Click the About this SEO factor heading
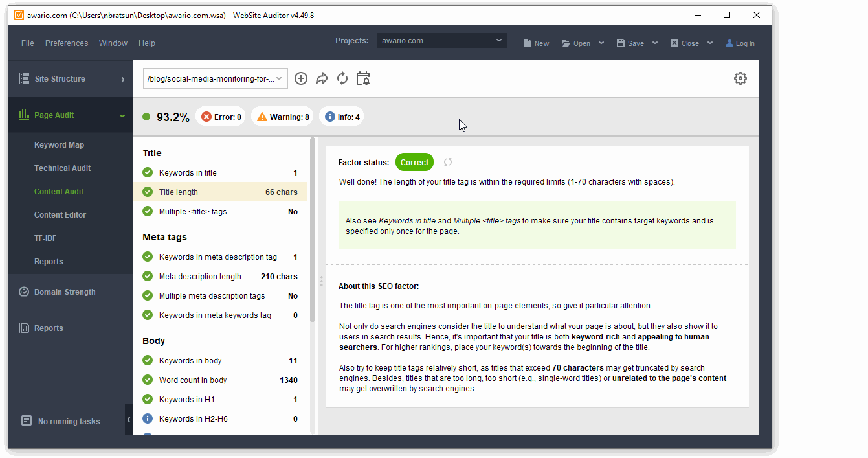The image size is (868, 458). [379, 286]
